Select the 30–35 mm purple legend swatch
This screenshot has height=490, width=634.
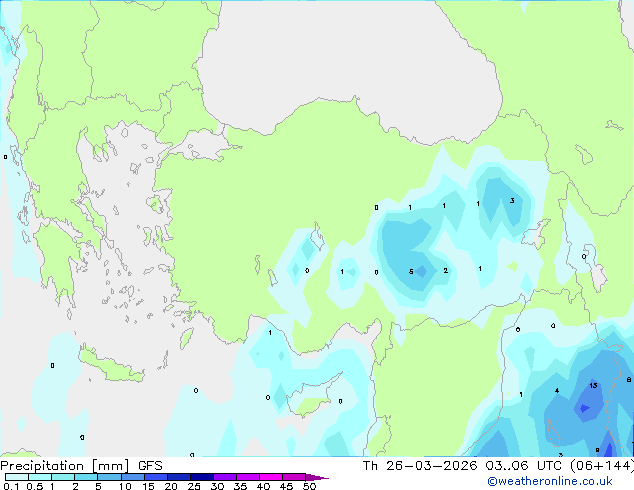coord(225,477)
